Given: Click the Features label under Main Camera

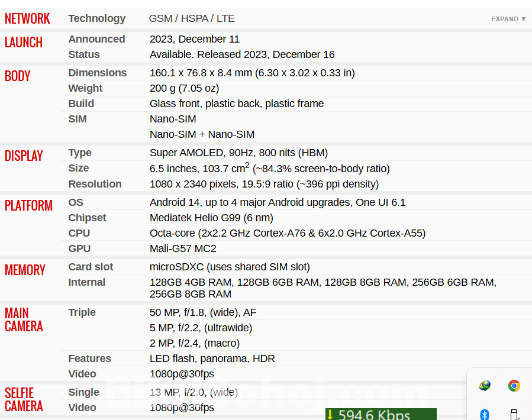Looking at the screenshot, I should point(90,358).
